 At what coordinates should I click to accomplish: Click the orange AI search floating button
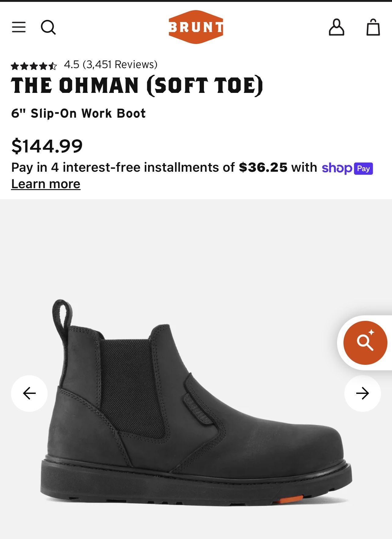(365, 343)
